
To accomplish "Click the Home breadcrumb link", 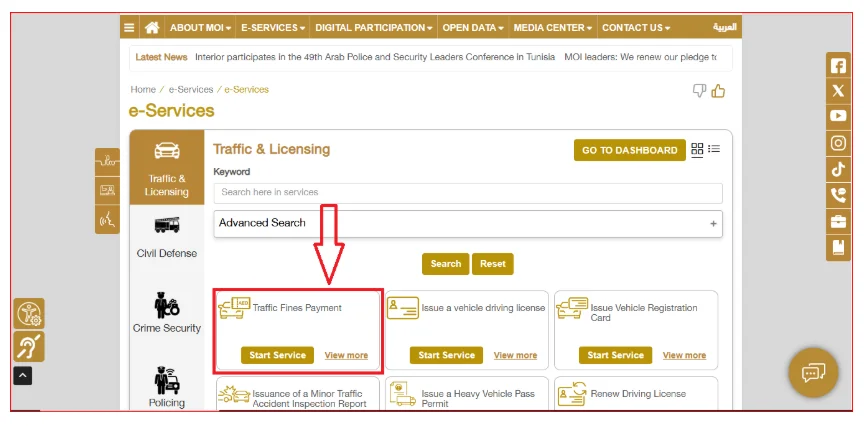I will pos(143,90).
